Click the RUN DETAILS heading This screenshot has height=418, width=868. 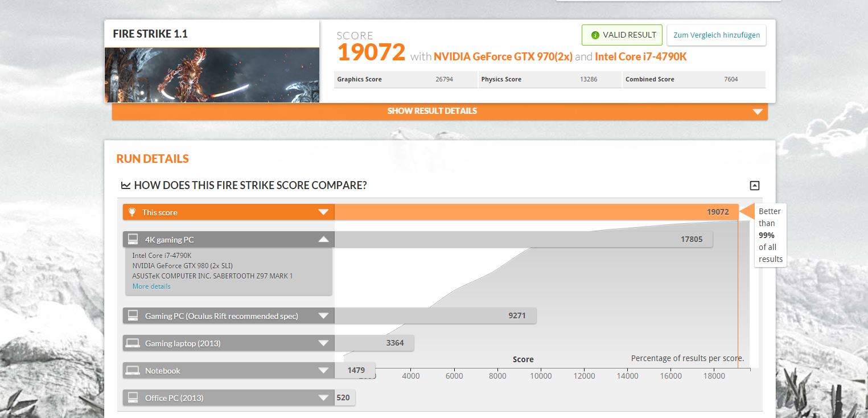(x=153, y=159)
